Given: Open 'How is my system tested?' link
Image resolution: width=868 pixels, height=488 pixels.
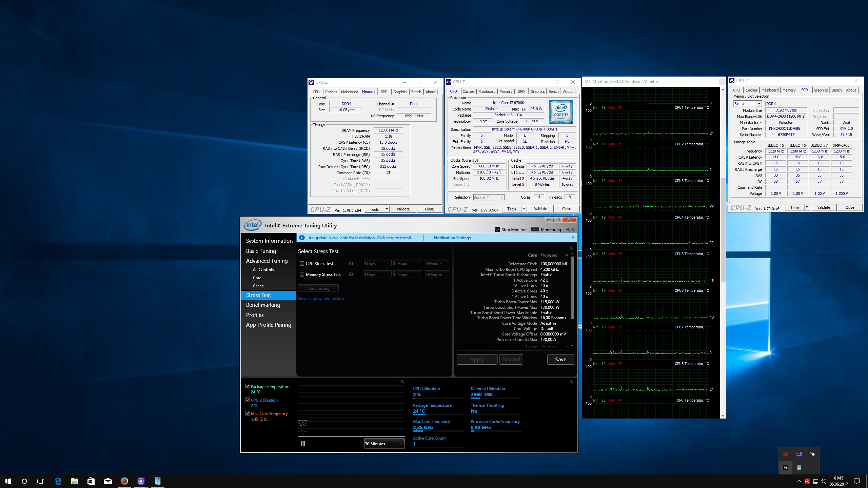Looking at the screenshot, I should tap(321, 299).
